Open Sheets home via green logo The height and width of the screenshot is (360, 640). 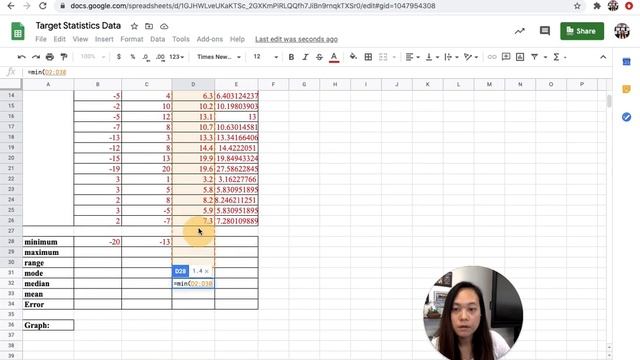coord(18,31)
